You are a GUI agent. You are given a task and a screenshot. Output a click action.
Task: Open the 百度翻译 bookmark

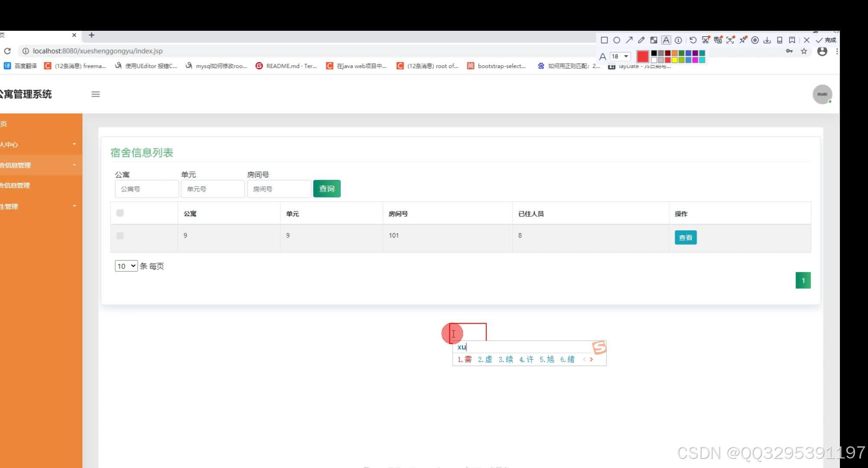point(20,66)
